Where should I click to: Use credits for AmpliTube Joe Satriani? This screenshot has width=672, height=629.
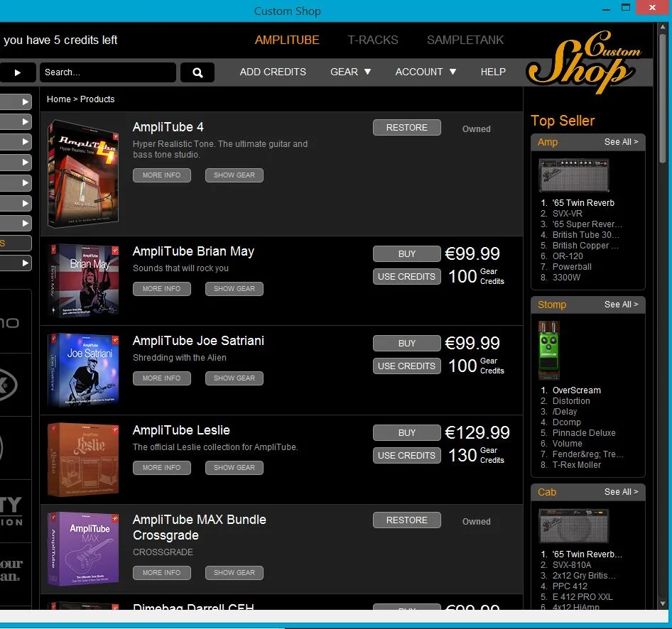[x=407, y=366]
